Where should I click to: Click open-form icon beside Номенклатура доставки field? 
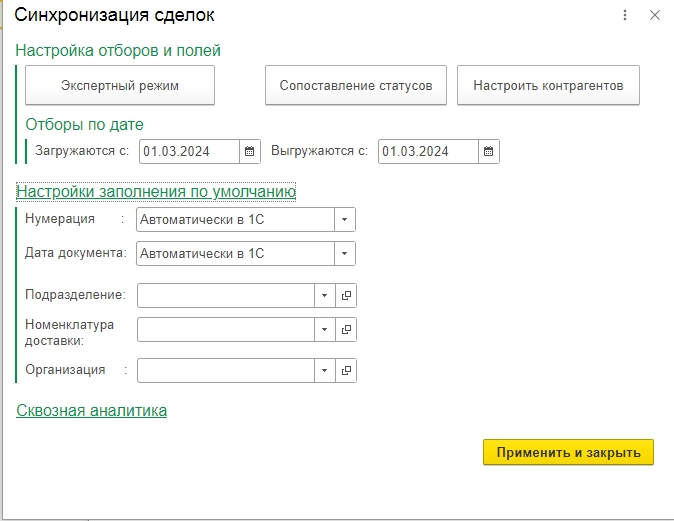point(346,330)
